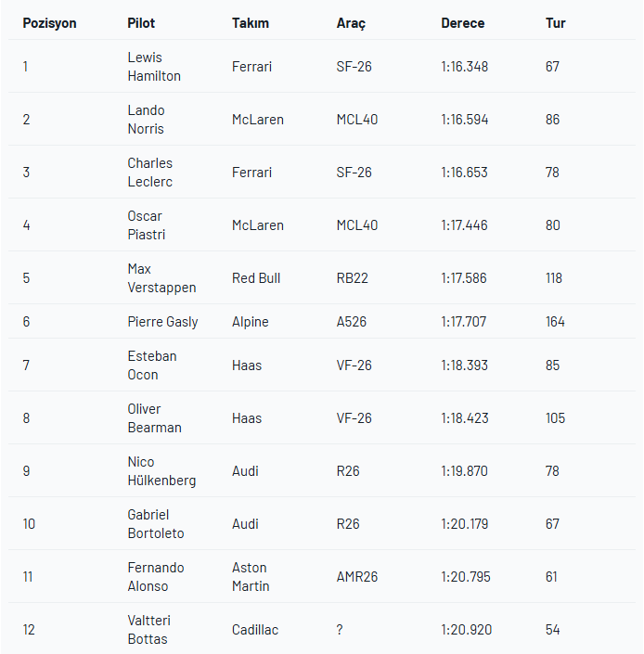
Task: Select the AMR26 car cell
Action: point(357,577)
